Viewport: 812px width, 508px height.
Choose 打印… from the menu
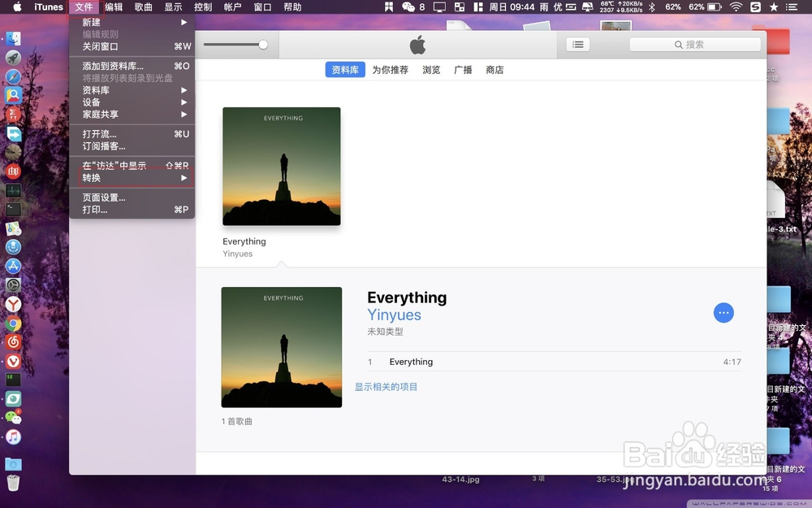click(132, 210)
